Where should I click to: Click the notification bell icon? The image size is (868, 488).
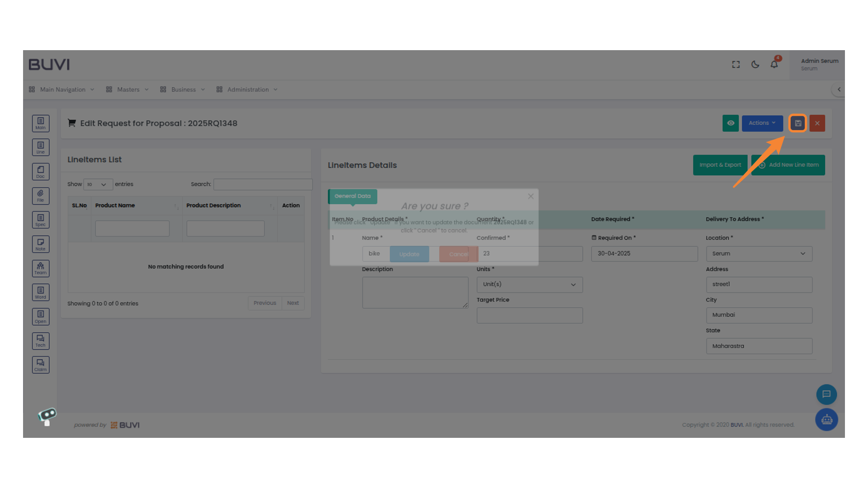pos(774,65)
